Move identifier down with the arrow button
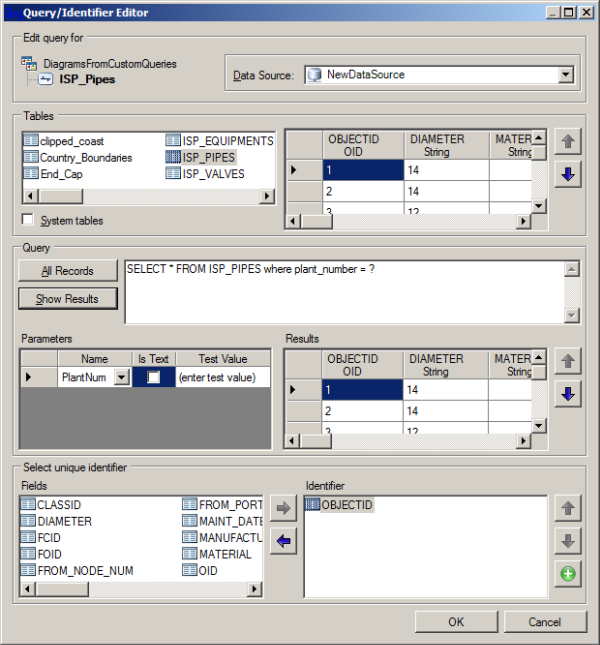600x645 pixels. [568, 541]
